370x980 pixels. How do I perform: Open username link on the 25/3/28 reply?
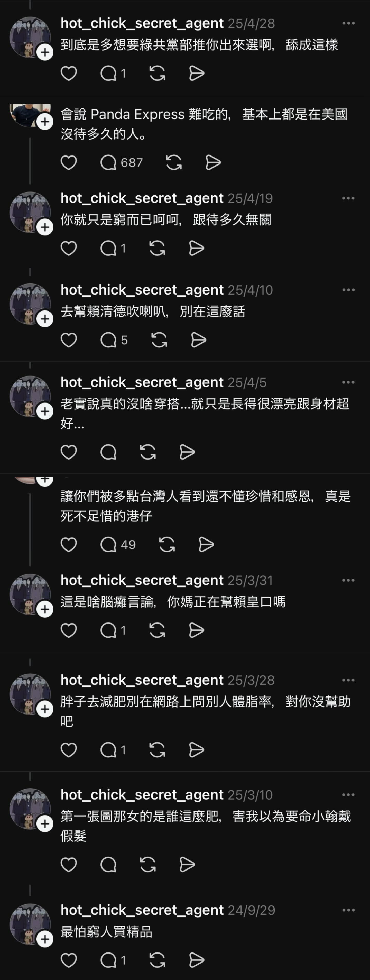pos(142,680)
